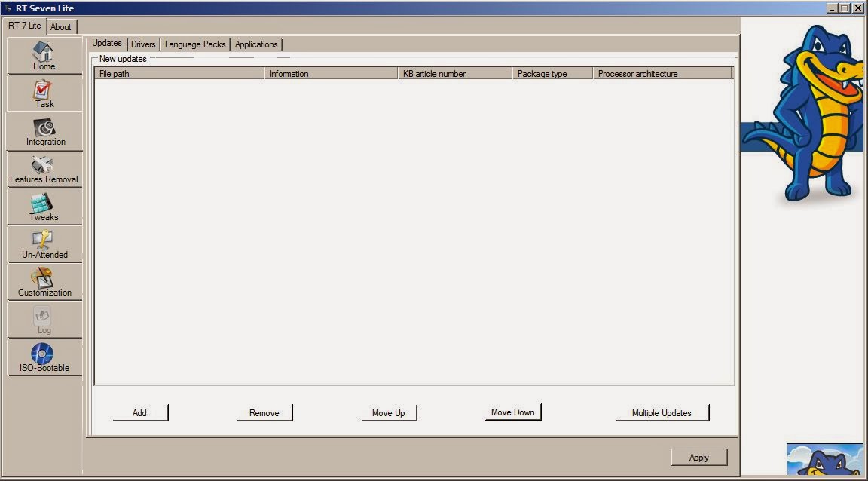
Task: Click the HostGator alligator mascot banner
Action: tap(804, 114)
